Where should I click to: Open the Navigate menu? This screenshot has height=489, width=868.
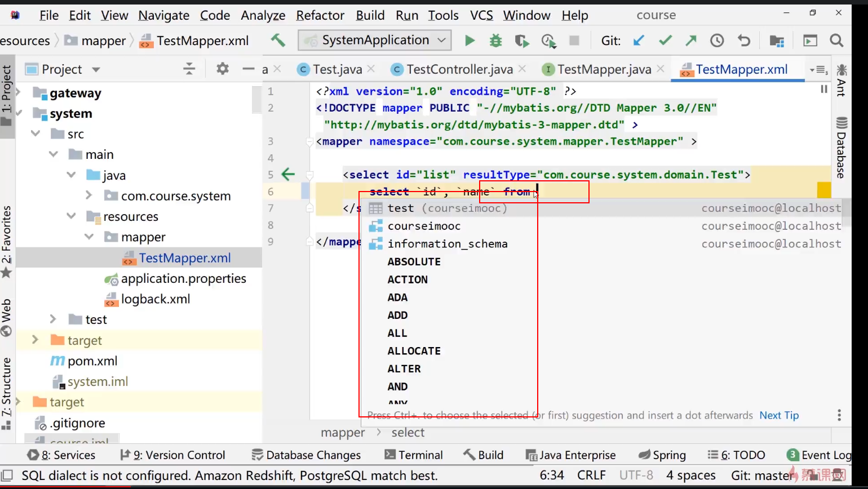click(x=163, y=15)
